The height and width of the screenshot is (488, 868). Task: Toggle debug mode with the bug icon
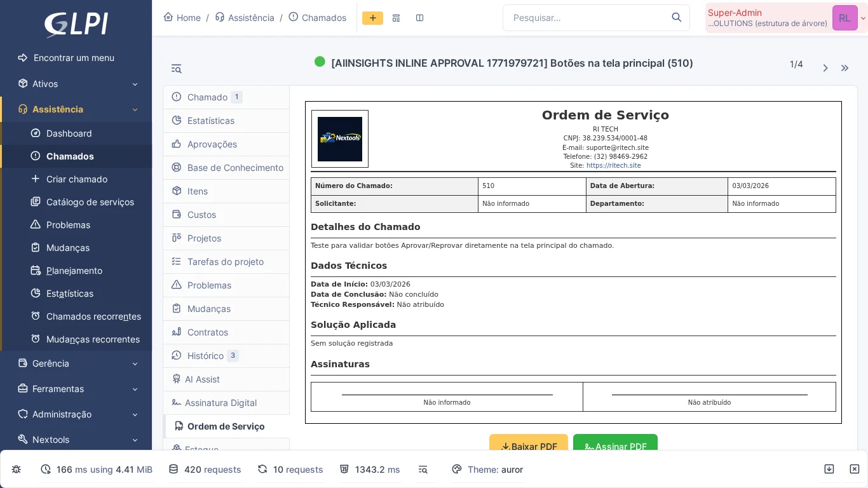pyautogui.click(x=16, y=469)
